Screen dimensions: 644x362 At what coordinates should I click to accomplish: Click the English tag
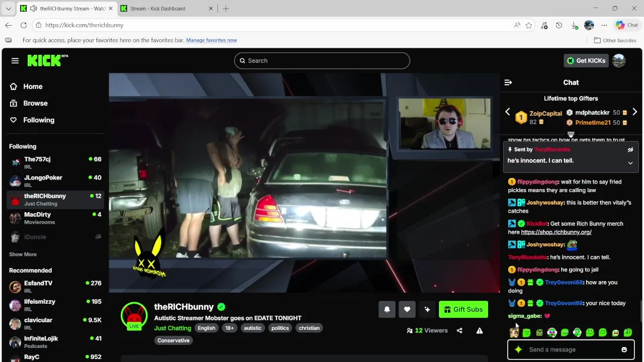[206, 328]
